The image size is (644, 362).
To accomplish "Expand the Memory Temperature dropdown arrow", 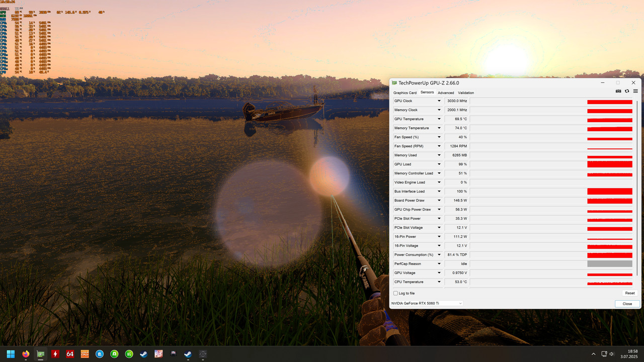I will (x=439, y=128).
